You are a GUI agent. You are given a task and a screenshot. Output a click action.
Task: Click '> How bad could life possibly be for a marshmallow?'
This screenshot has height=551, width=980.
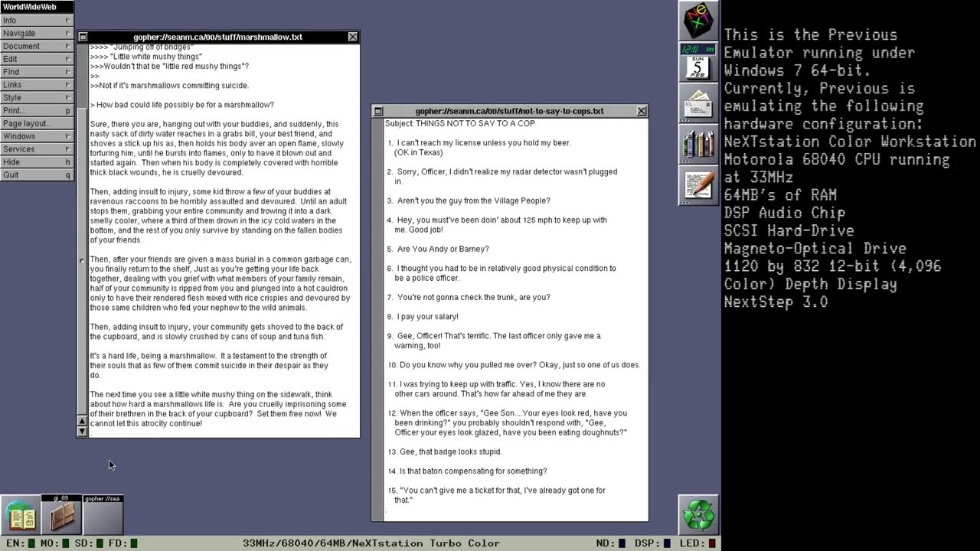pyautogui.click(x=181, y=105)
